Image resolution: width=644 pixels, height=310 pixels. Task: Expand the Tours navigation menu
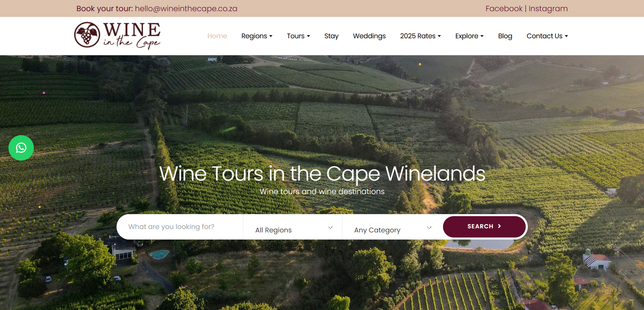tap(298, 36)
